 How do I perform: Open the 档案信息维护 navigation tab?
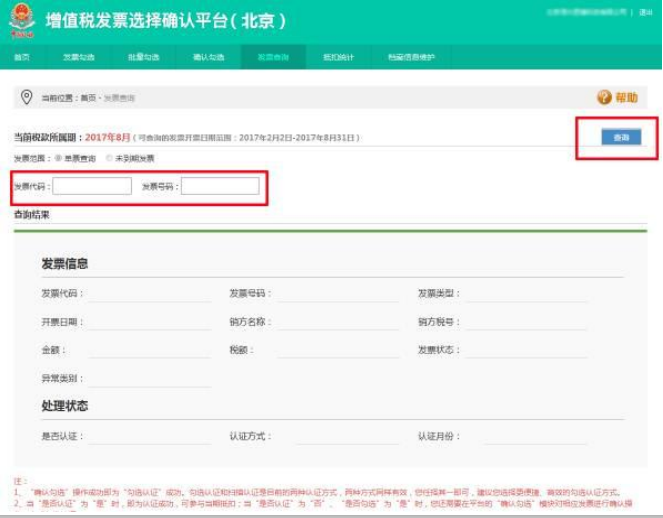pyautogui.click(x=411, y=57)
